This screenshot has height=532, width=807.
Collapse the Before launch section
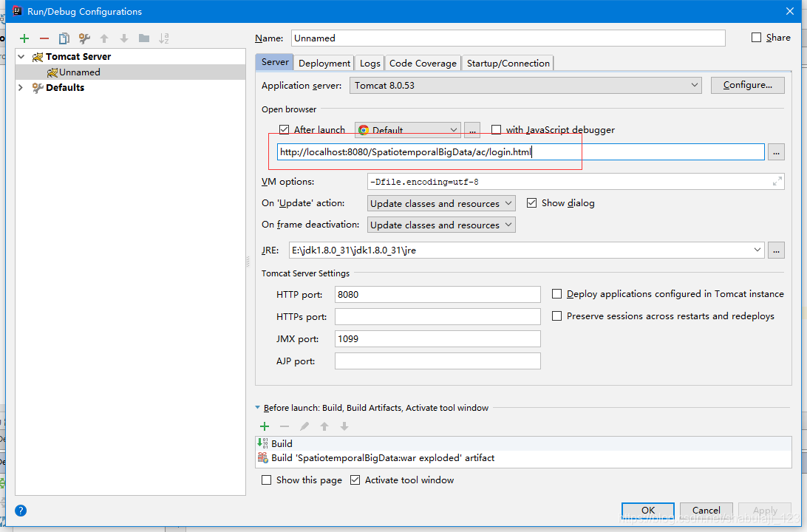coord(258,407)
